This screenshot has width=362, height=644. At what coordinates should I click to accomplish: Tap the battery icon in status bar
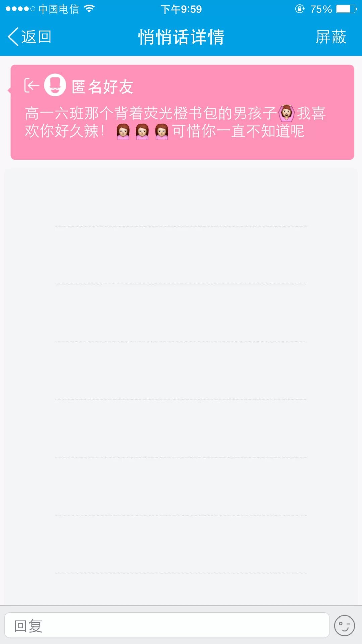click(346, 9)
